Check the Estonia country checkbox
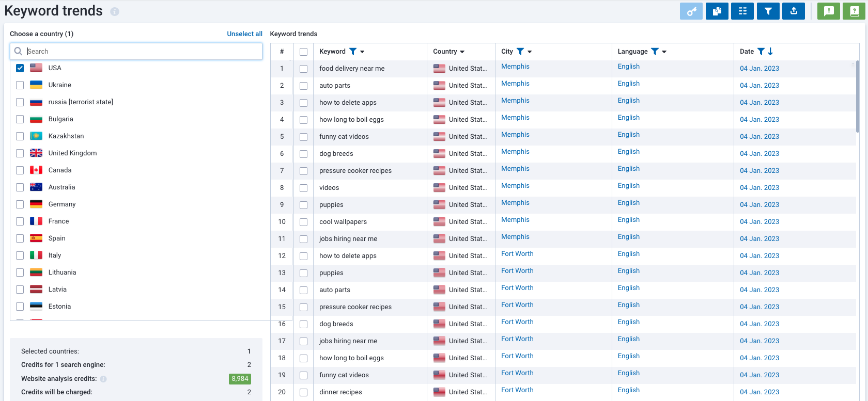The width and height of the screenshot is (868, 401). [20, 307]
